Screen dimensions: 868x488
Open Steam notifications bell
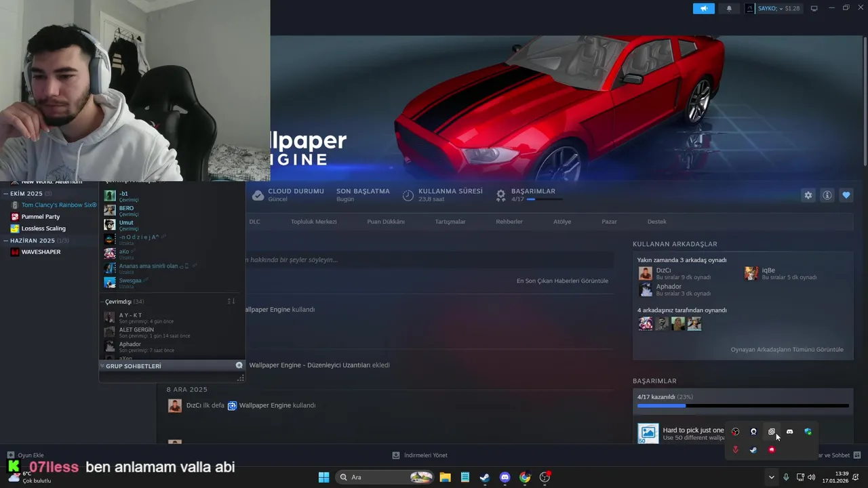[729, 8]
